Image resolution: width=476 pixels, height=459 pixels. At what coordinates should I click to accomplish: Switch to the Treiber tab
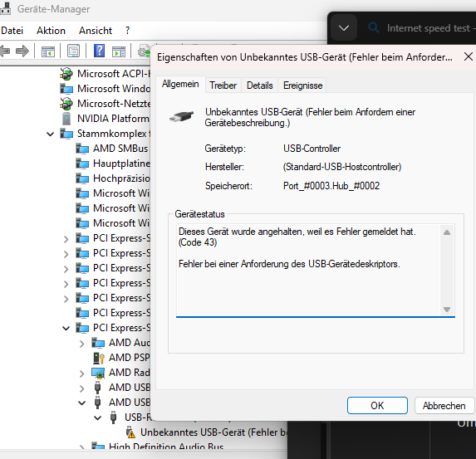223,85
